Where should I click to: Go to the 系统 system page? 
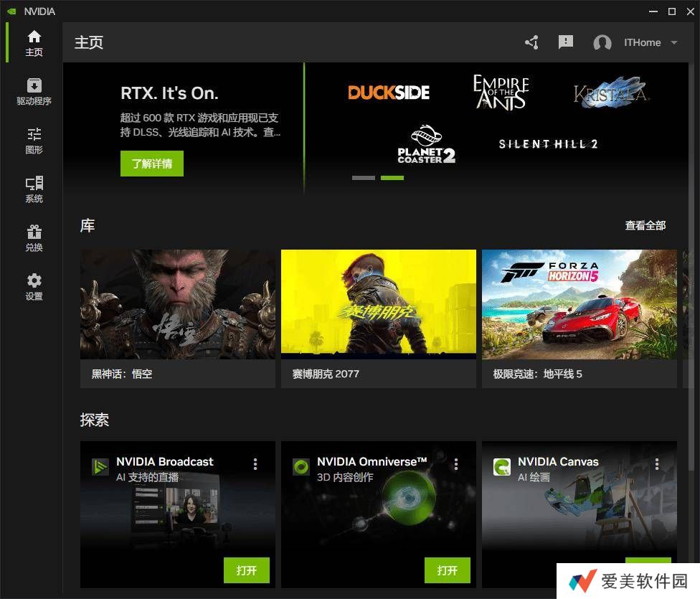click(34, 189)
